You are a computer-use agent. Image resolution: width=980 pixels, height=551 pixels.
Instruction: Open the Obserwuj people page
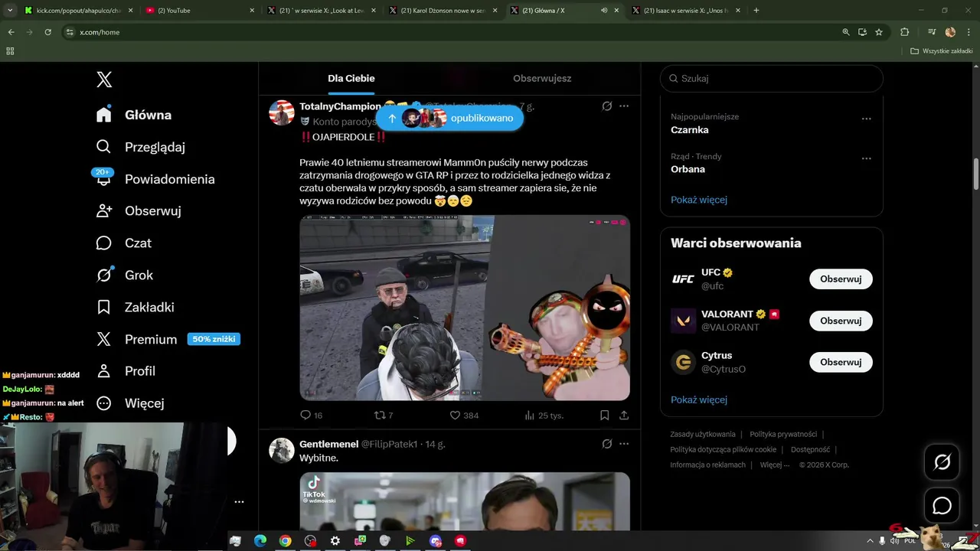139,211
